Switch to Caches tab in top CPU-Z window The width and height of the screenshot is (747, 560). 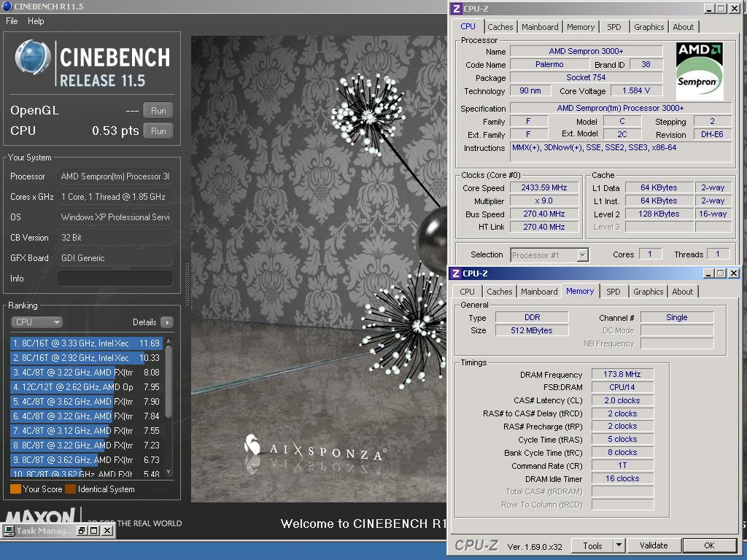click(500, 27)
